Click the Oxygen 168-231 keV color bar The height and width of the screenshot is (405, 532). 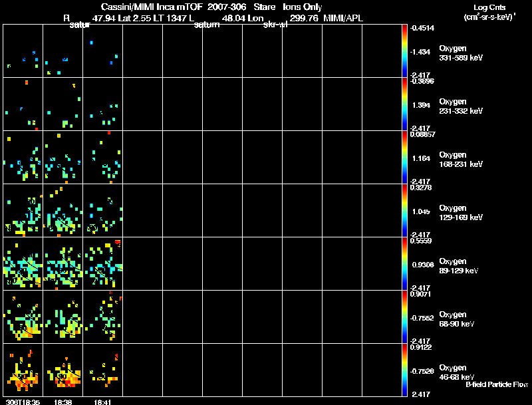[x=404, y=158]
